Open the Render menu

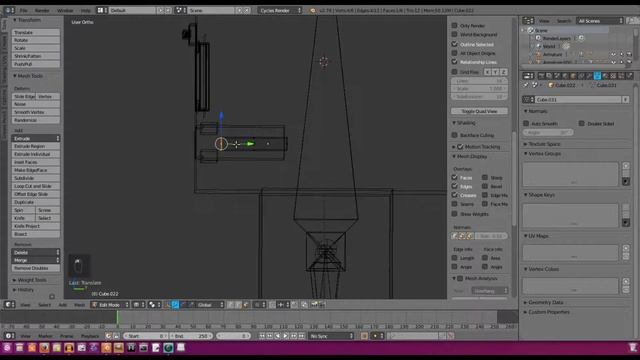[x=42, y=10]
